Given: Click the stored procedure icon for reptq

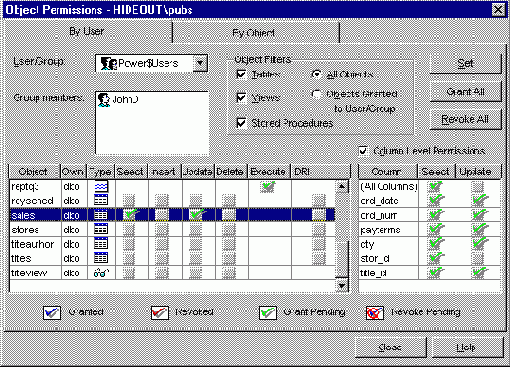Looking at the screenshot, I should click(x=101, y=187).
